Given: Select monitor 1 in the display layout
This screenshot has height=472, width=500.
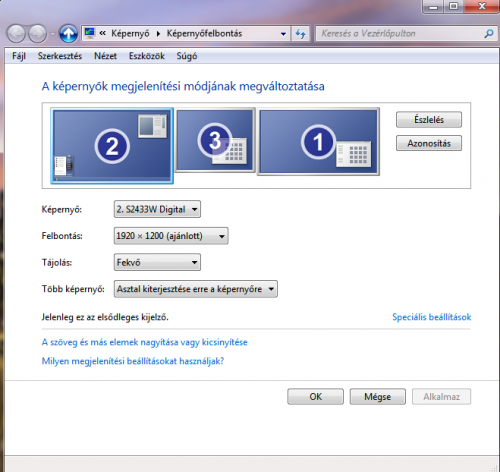Looking at the screenshot, I should pos(318,141).
